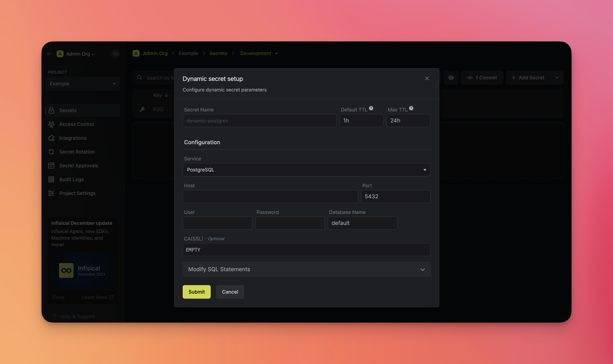The image size is (613, 364).
Task: Toggle secret visibility eye icon
Action: [x=451, y=78]
